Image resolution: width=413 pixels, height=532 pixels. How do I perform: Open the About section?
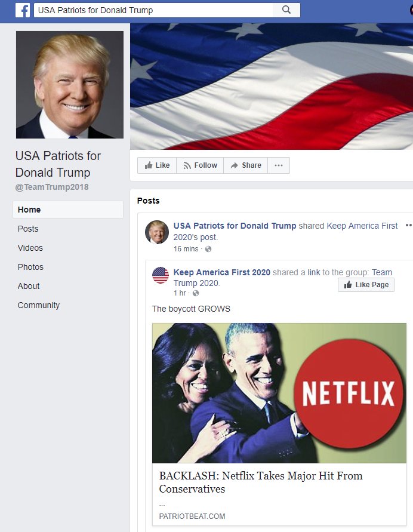(29, 286)
